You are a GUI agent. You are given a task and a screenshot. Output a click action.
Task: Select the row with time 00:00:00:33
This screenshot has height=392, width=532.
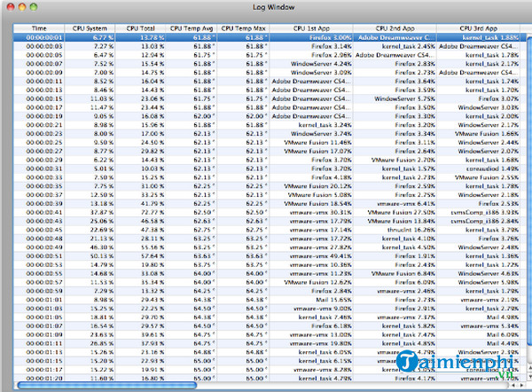coord(270,177)
